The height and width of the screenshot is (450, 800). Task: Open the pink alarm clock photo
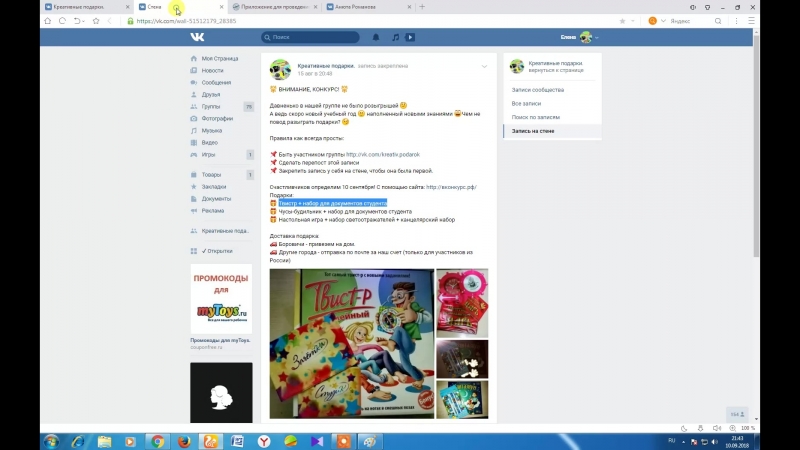pyautogui.click(x=462, y=303)
